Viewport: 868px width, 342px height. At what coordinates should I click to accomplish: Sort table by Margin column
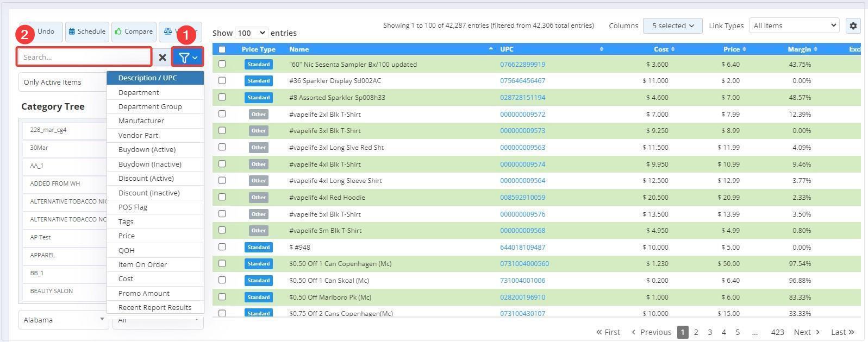799,49
